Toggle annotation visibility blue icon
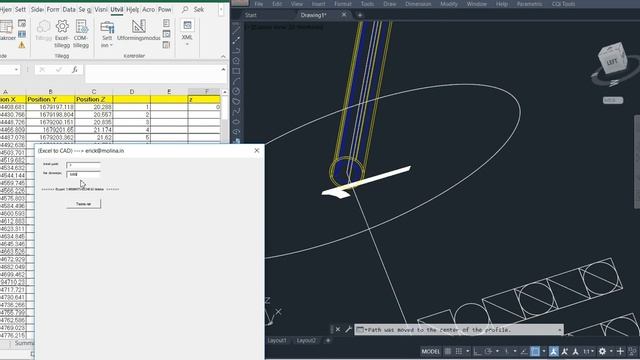 (x=554, y=351)
